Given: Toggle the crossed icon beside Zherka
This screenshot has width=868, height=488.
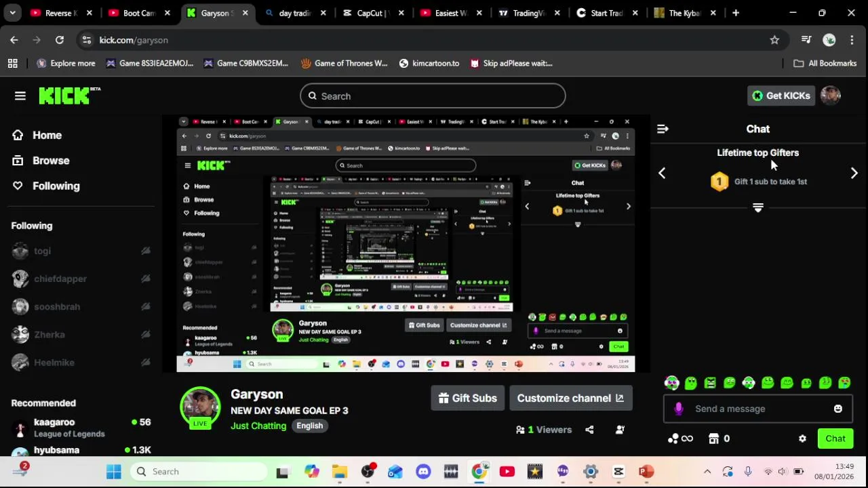Looking at the screenshot, I should point(145,334).
